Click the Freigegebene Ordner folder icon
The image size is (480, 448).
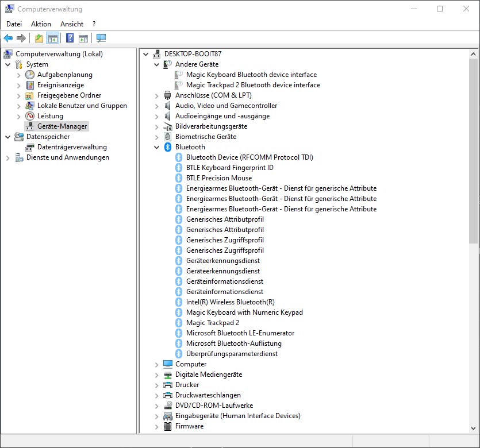[29, 95]
